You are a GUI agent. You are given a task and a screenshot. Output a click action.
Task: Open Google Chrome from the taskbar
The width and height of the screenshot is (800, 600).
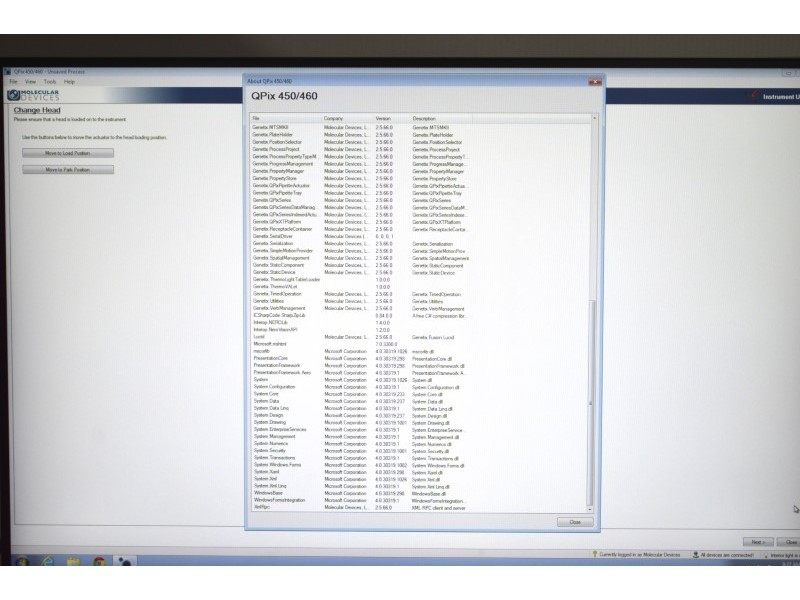(x=99, y=561)
